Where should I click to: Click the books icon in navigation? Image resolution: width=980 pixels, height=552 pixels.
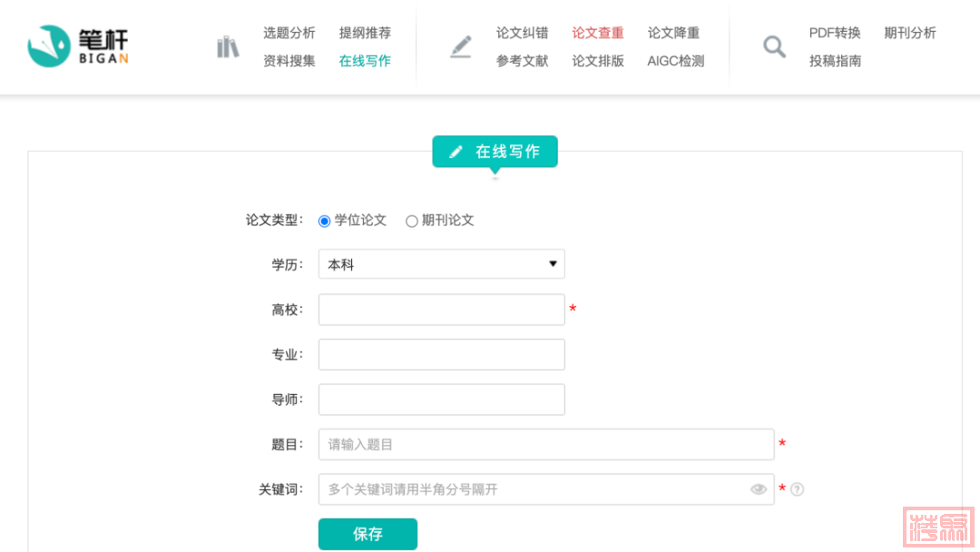click(x=228, y=47)
